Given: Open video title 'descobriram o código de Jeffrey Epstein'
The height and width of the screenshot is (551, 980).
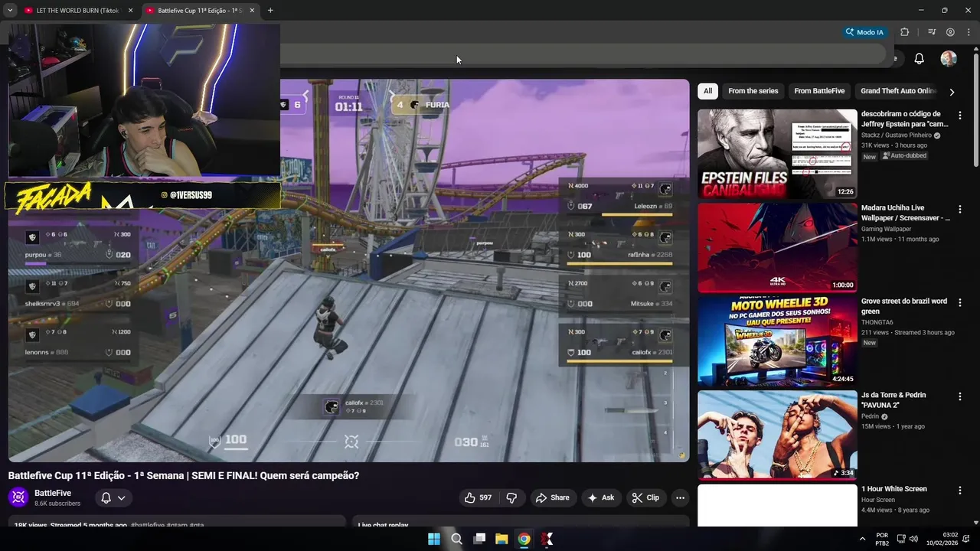Looking at the screenshot, I should tap(905, 119).
